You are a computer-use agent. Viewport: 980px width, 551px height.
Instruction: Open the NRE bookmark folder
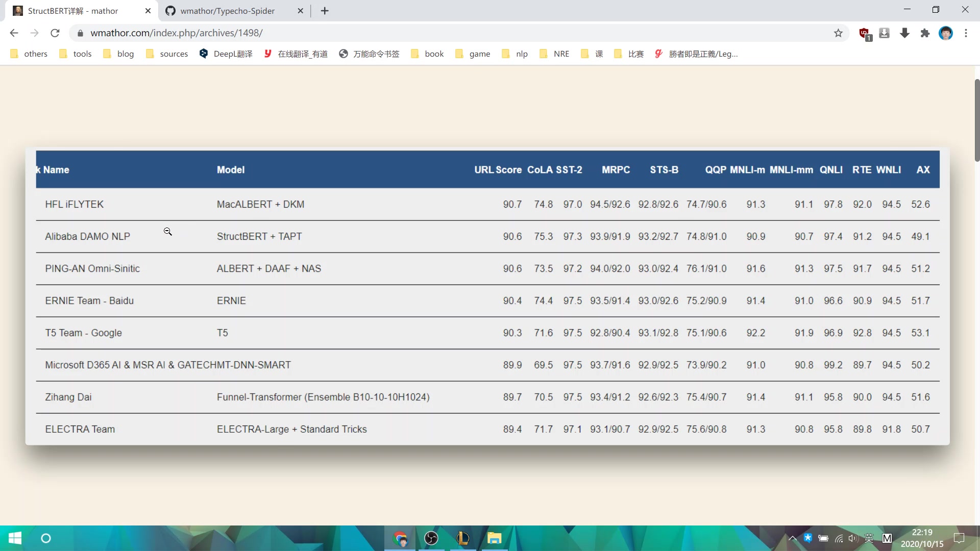pyautogui.click(x=554, y=54)
